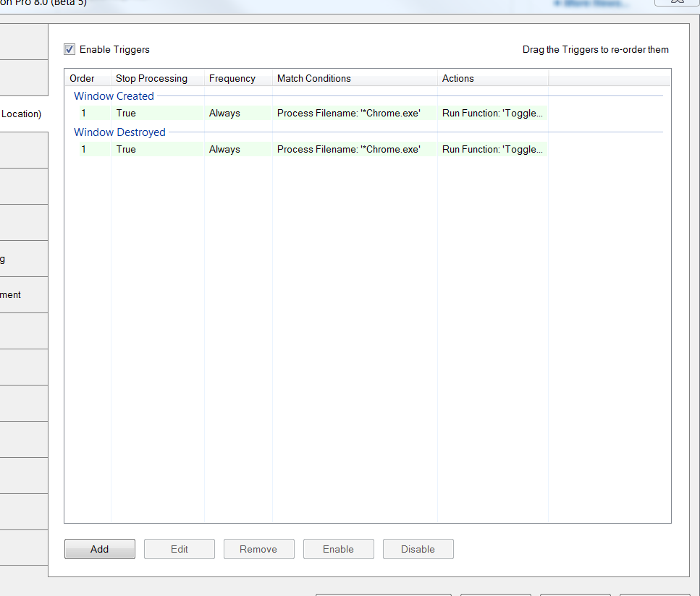
Task: Select the Chrome.exe trigger under Window Created
Action: [x=348, y=114]
